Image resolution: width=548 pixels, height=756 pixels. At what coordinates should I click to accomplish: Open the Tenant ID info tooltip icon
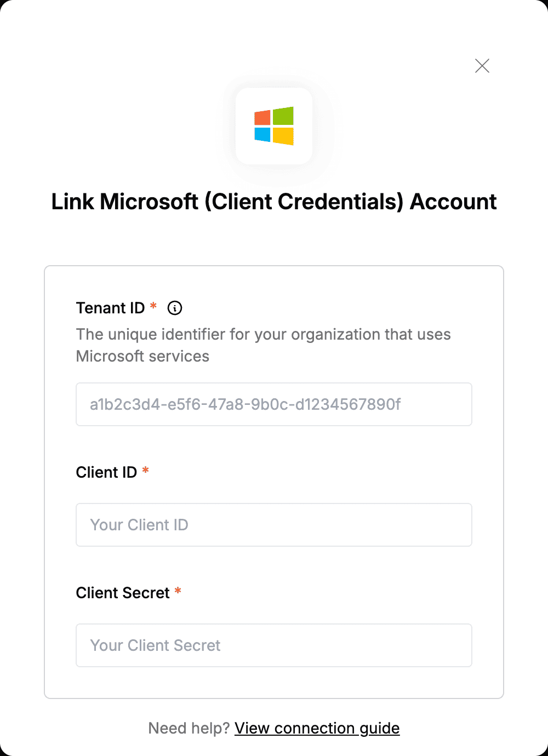(x=175, y=308)
